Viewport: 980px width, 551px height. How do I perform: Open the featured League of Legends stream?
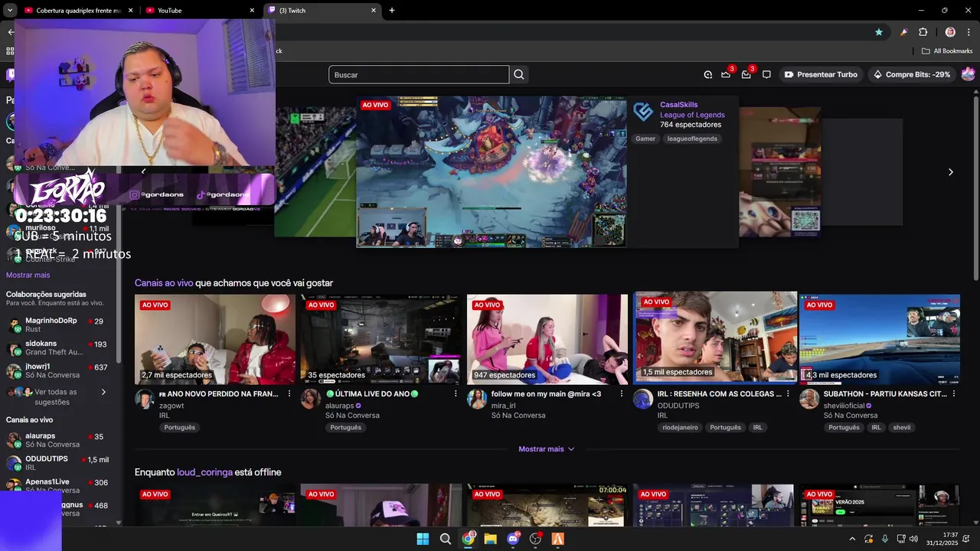(492, 171)
